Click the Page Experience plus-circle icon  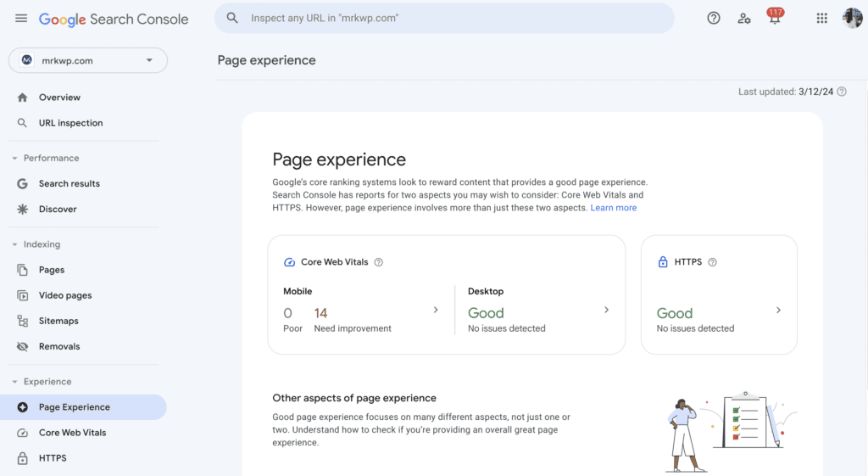click(22, 407)
